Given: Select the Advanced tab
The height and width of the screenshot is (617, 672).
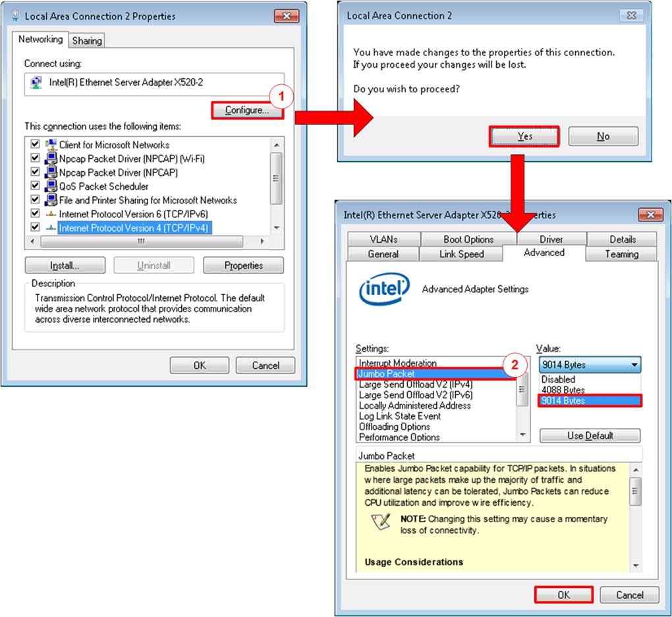Looking at the screenshot, I should click(544, 253).
